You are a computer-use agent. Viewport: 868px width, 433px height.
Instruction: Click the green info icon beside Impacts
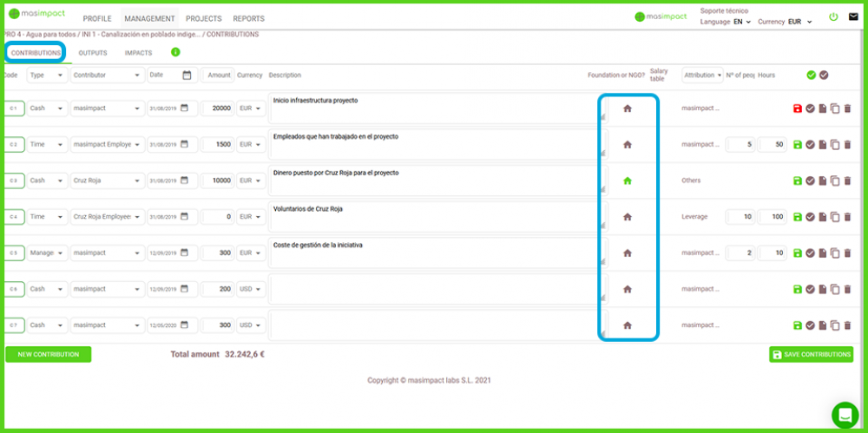[x=175, y=52]
